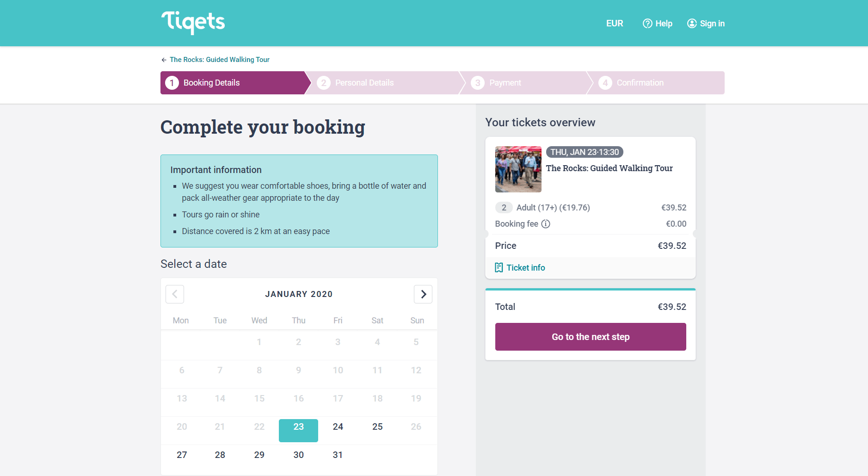This screenshot has height=476, width=868.
Task: Open the EUR currency selector
Action: coord(615,24)
